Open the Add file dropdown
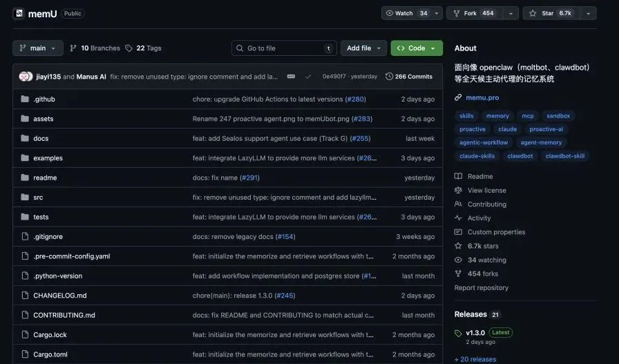 [363, 48]
